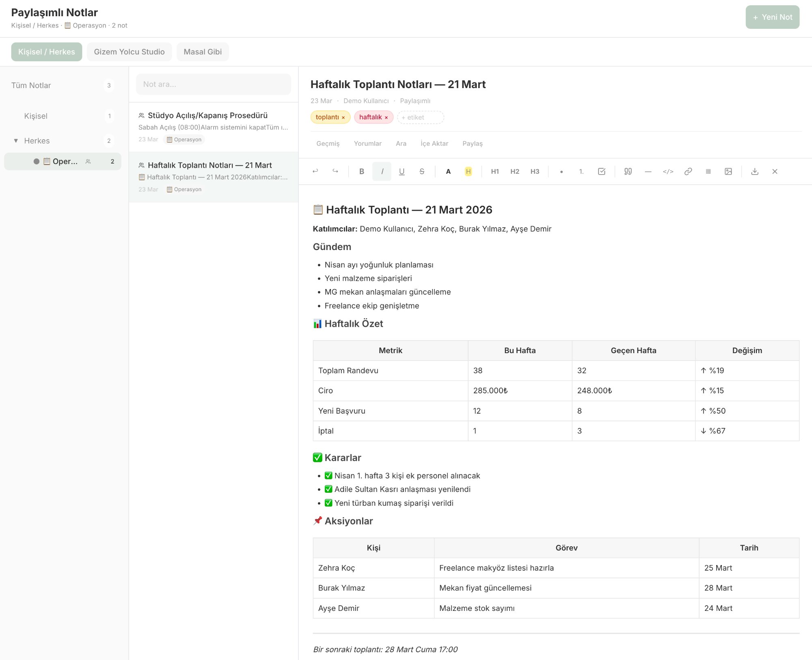Viewport: 812px width, 660px height.
Task: Apply strikethrough formatting
Action: coord(421,171)
